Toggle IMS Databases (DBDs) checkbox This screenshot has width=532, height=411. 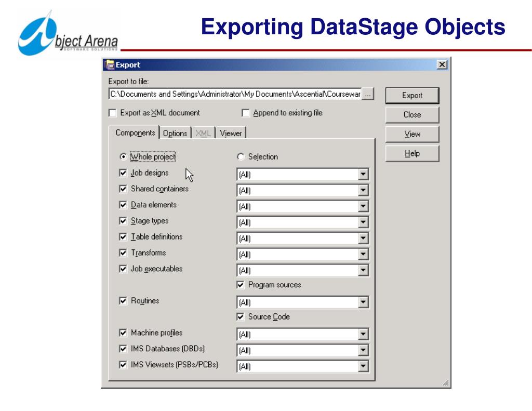point(123,349)
